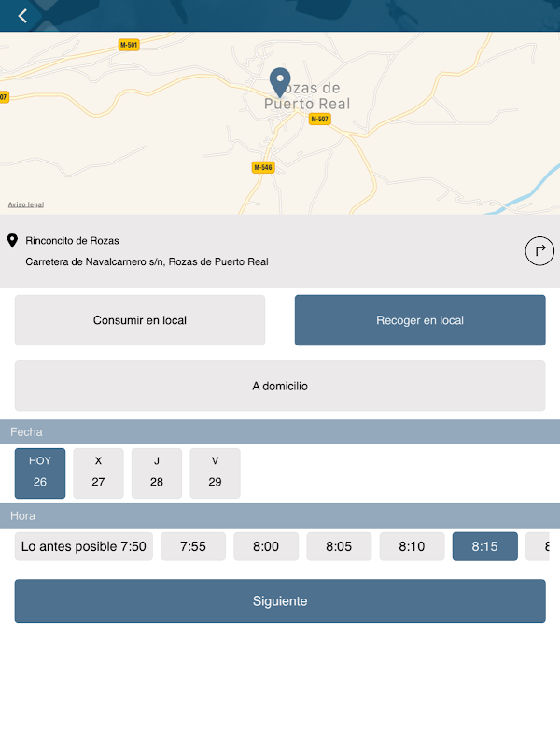This screenshot has width=560, height=747.
Task: Select the 8:15 time slot
Action: [484, 546]
